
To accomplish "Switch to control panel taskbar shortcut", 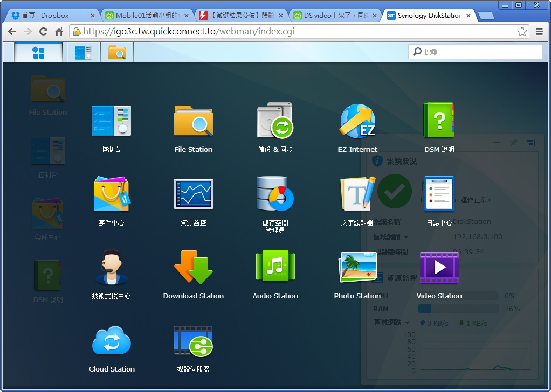I will [x=83, y=52].
